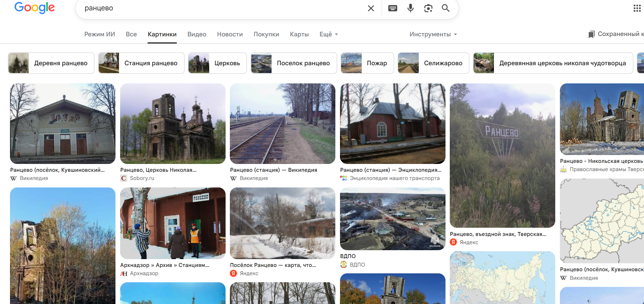Expand the Инструменты dropdown
Screen dimensions: 644x304
coord(433,34)
